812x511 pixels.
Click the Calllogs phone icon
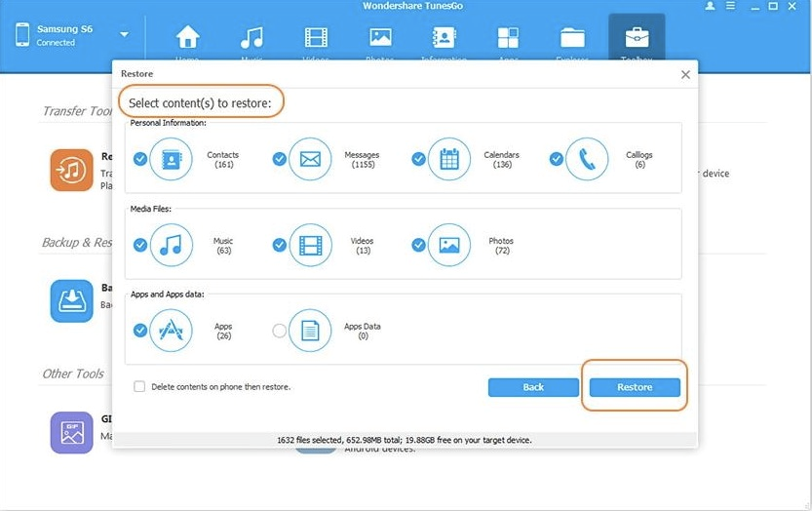pyautogui.click(x=587, y=159)
